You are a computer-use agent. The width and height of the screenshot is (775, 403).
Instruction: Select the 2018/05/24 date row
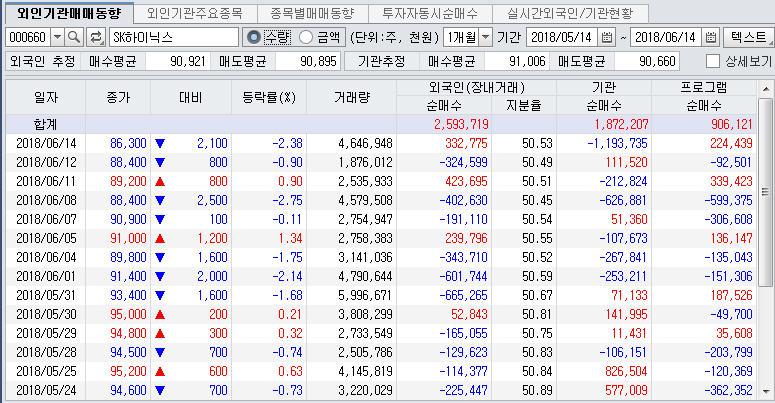click(x=381, y=391)
